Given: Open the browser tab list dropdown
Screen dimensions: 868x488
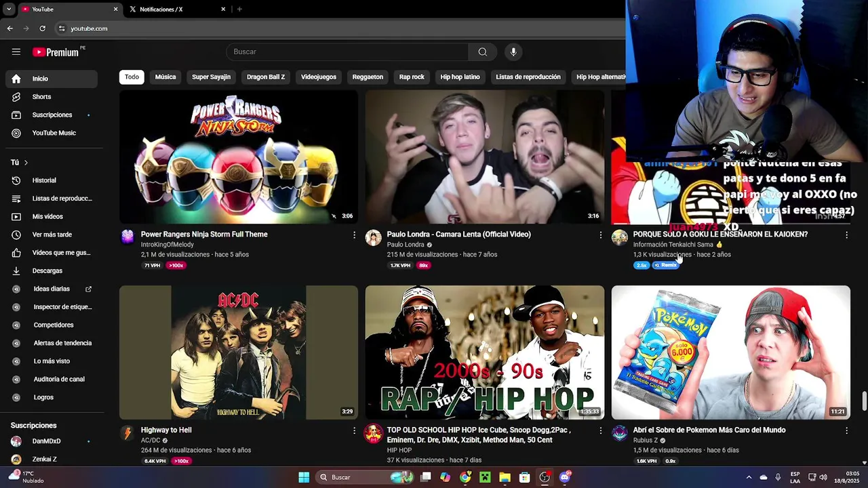Looking at the screenshot, I should [x=8, y=9].
